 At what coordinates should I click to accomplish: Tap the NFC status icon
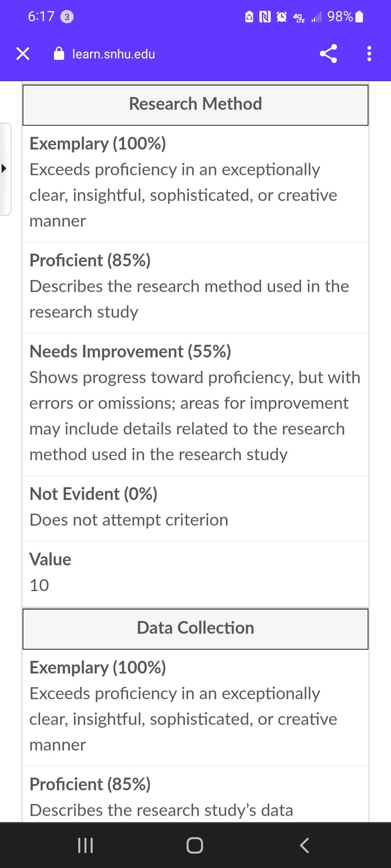(265, 17)
